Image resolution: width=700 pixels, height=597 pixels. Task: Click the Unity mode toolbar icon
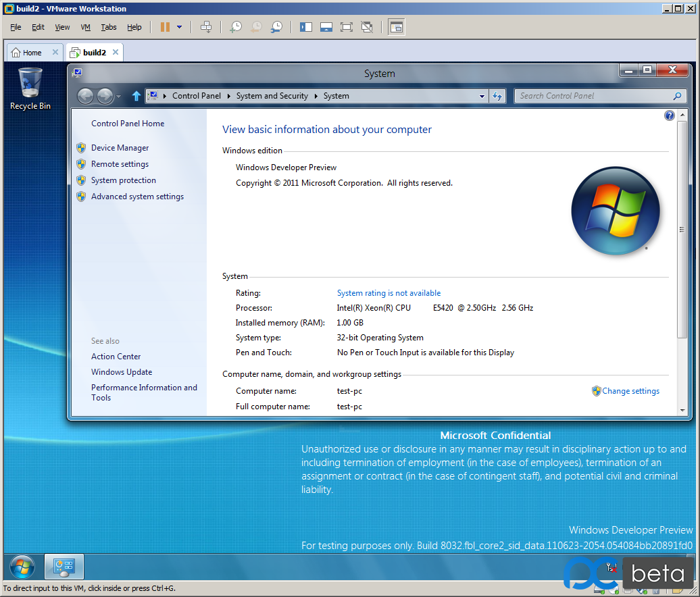(367, 27)
